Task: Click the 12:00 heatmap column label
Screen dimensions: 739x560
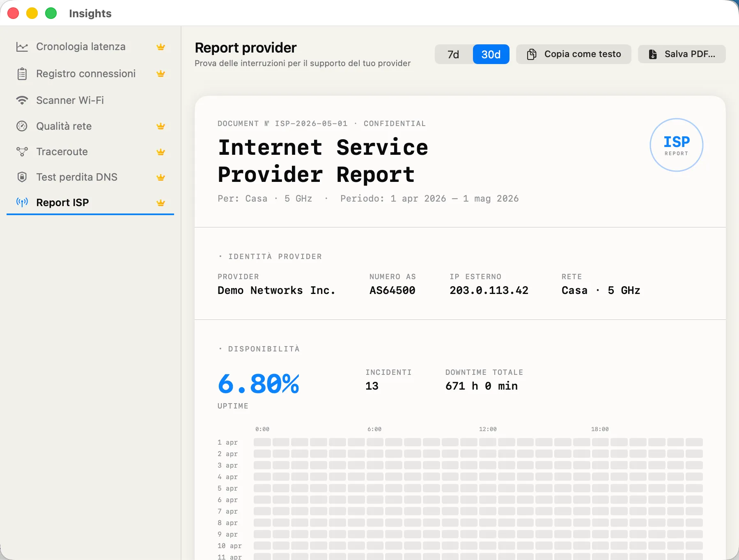Action: 488,429
